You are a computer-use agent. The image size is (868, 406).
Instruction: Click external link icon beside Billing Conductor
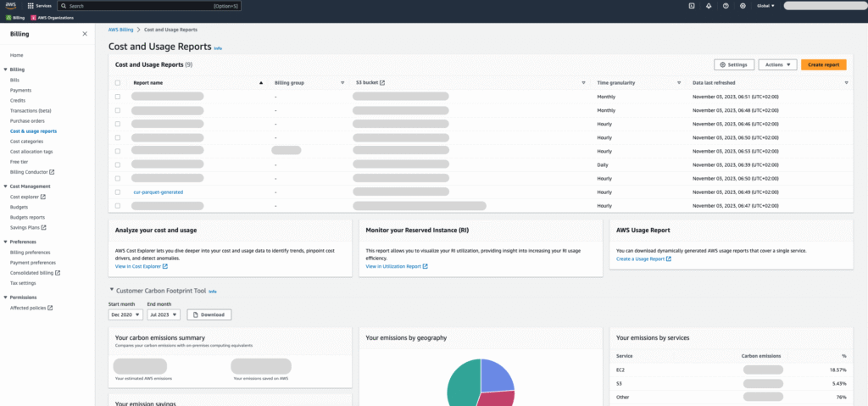click(x=52, y=172)
